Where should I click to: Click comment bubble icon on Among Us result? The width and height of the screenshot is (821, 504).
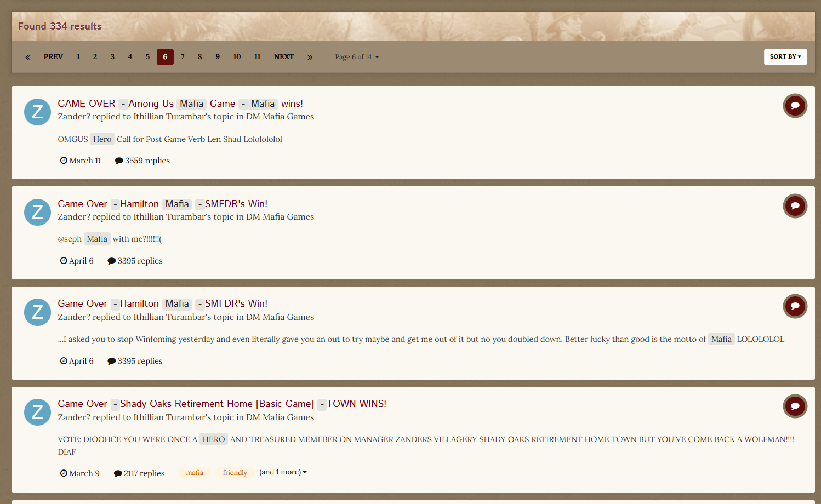tap(795, 106)
